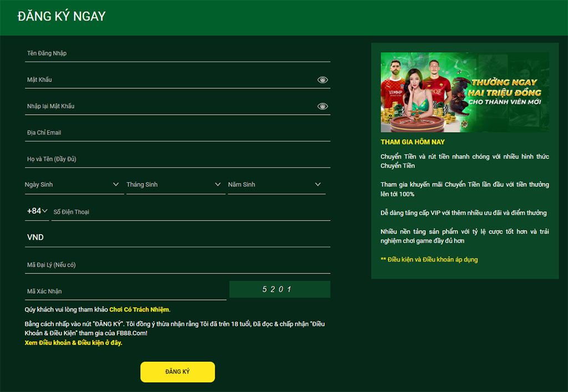568x392 pixels.
Task: Open Điều kiện và Điều khoản áp dụng link
Action: 432,259
